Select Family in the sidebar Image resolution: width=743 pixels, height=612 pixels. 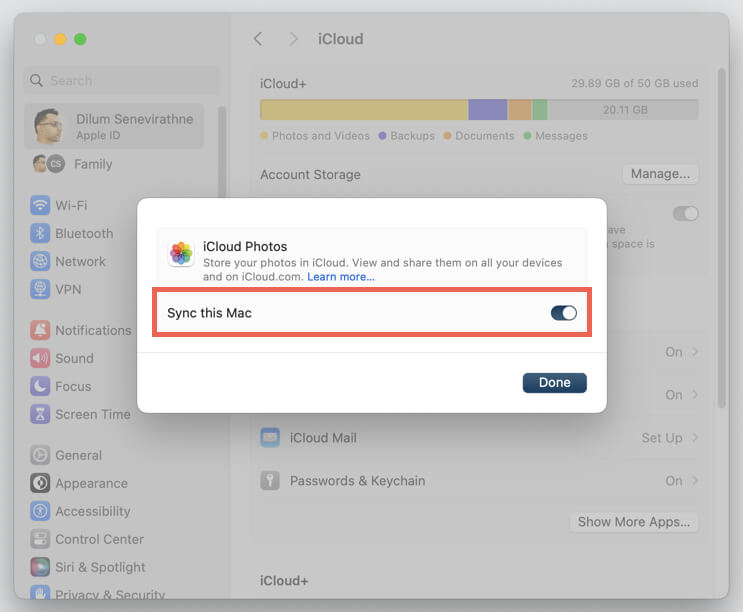click(93, 164)
